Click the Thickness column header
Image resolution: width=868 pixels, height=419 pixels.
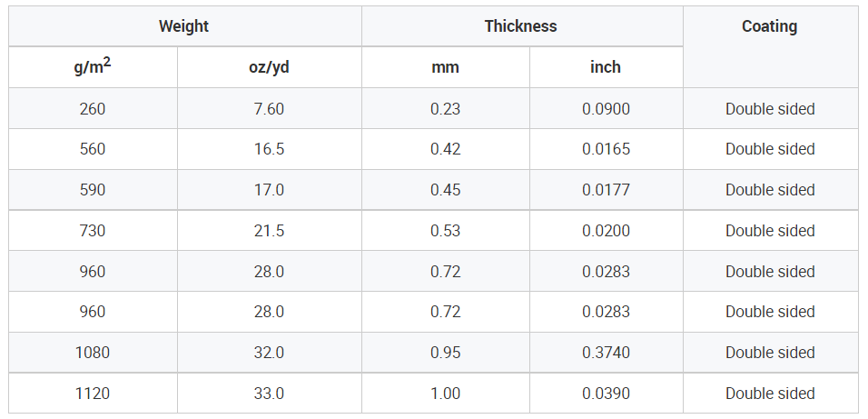click(522, 26)
